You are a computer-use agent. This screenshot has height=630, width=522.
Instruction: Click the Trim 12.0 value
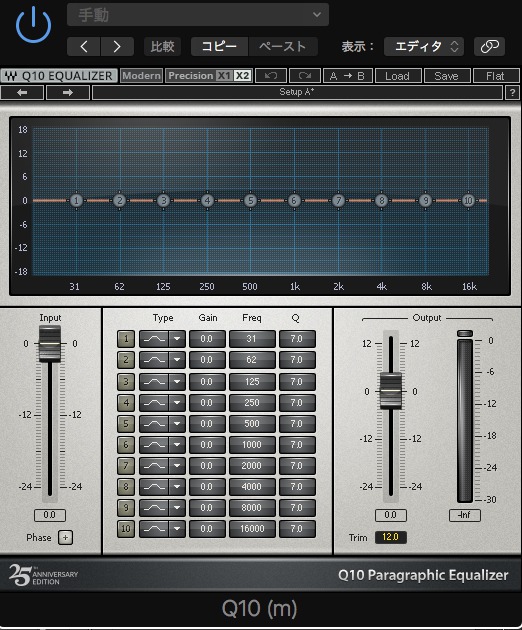pos(390,537)
